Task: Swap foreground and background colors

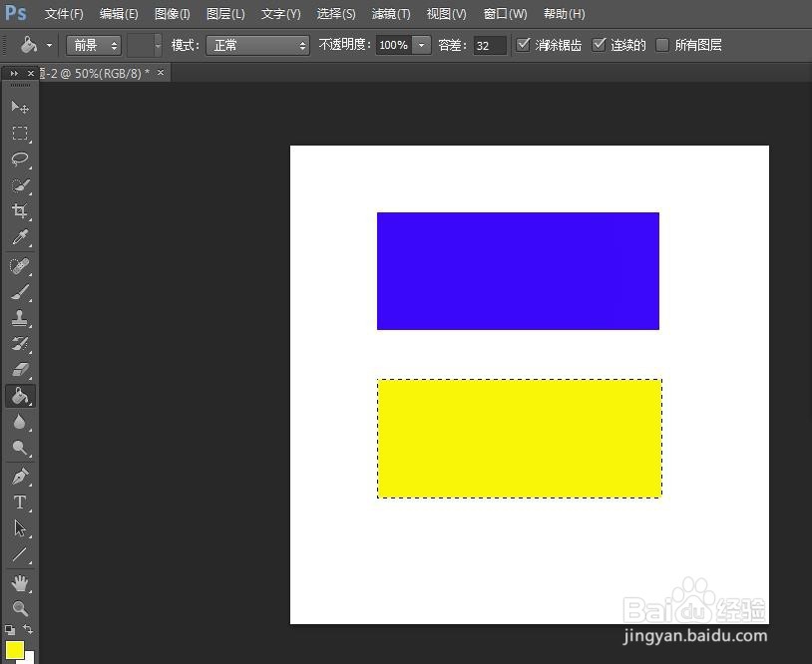Action: [28, 630]
